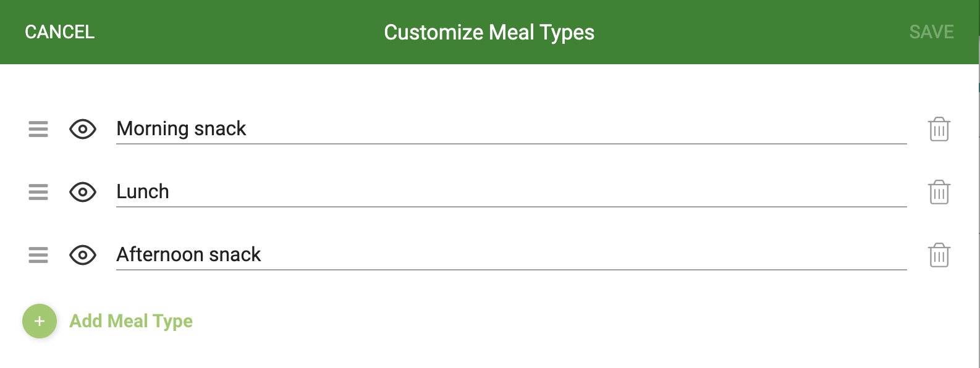Cancel customizing meal types

[59, 32]
